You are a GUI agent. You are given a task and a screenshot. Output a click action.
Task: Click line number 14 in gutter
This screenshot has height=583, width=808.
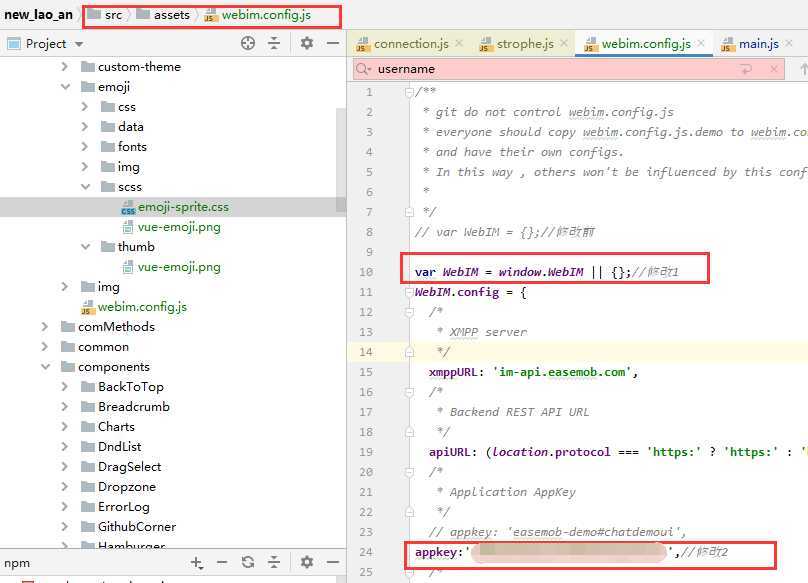tap(366, 352)
